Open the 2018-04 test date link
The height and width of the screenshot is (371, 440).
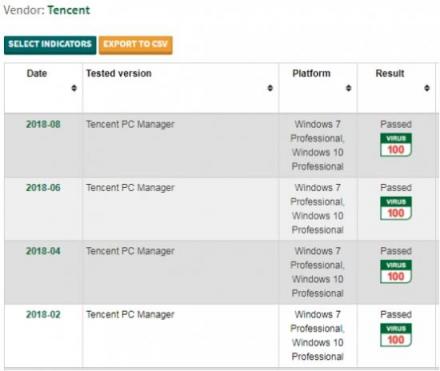[x=43, y=251]
